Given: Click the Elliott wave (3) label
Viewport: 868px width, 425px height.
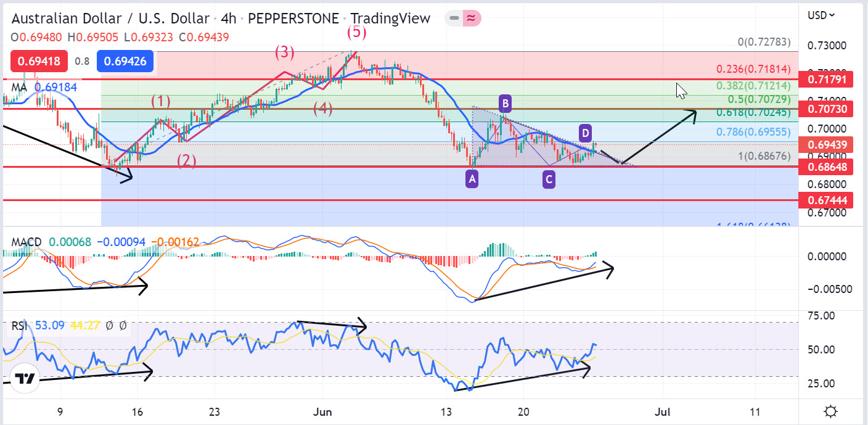Looking at the screenshot, I should (284, 52).
